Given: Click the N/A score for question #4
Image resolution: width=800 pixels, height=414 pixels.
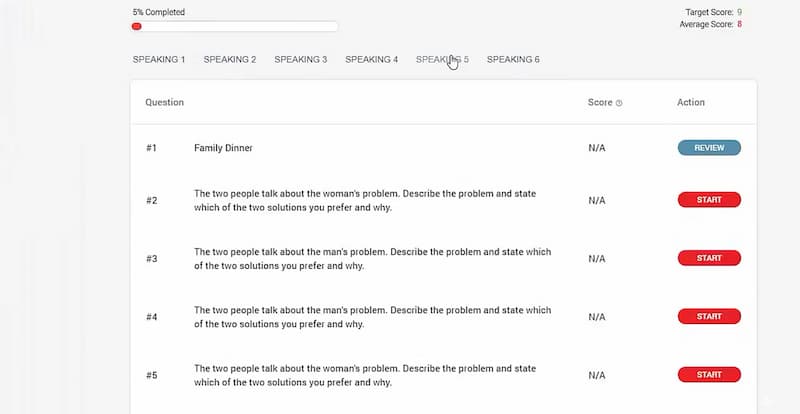Looking at the screenshot, I should tap(596, 317).
